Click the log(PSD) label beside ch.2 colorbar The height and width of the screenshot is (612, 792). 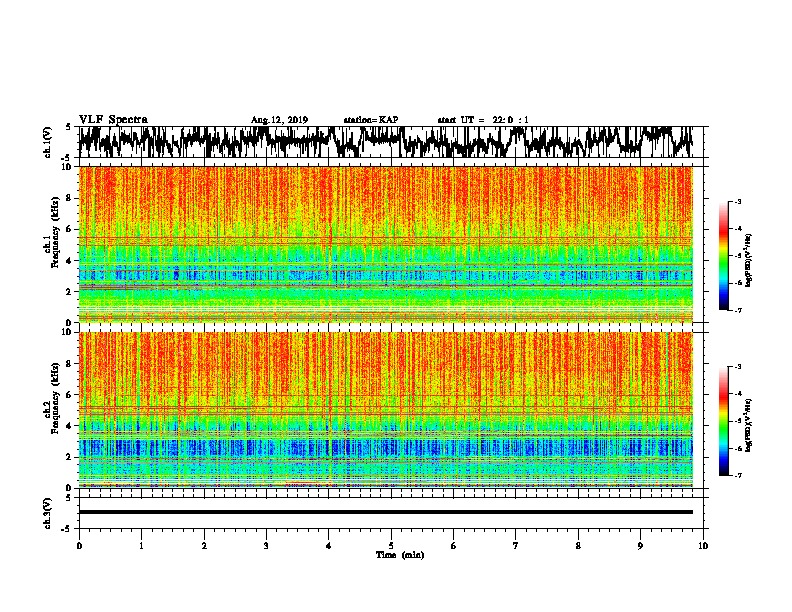748,425
